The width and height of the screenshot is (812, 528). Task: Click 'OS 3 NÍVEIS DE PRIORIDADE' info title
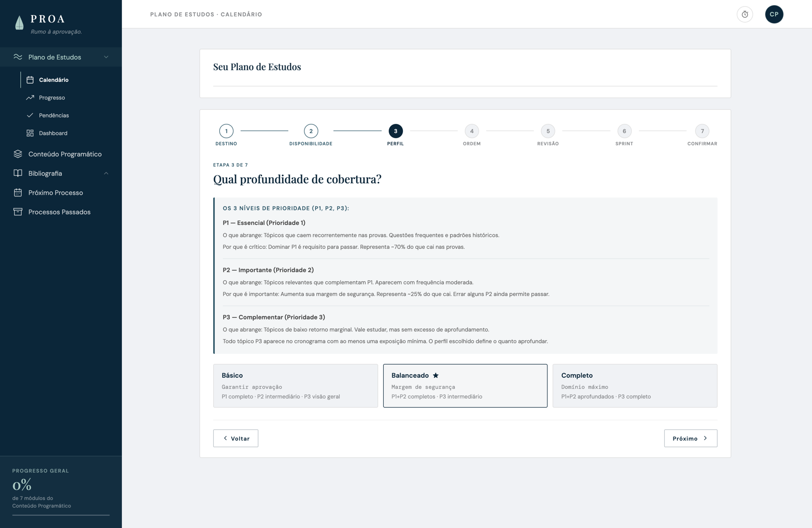(286, 208)
